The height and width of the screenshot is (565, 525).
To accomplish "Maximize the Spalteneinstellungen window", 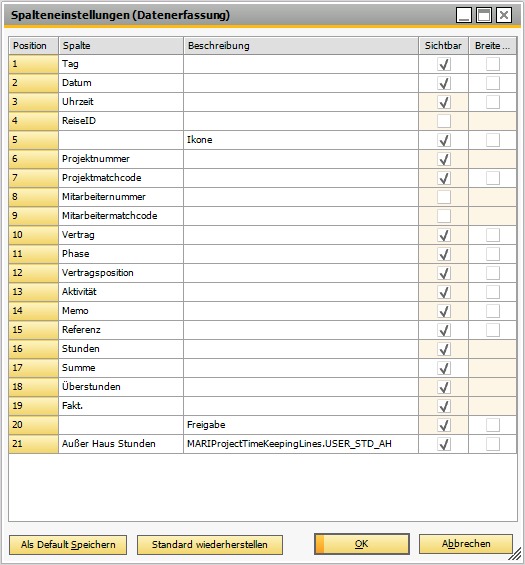I will coord(484,15).
